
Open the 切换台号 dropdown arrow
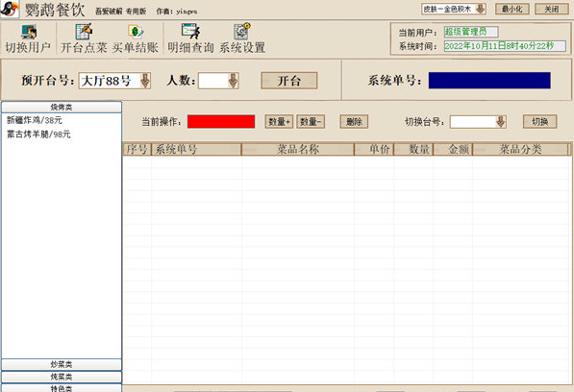pos(501,122)
